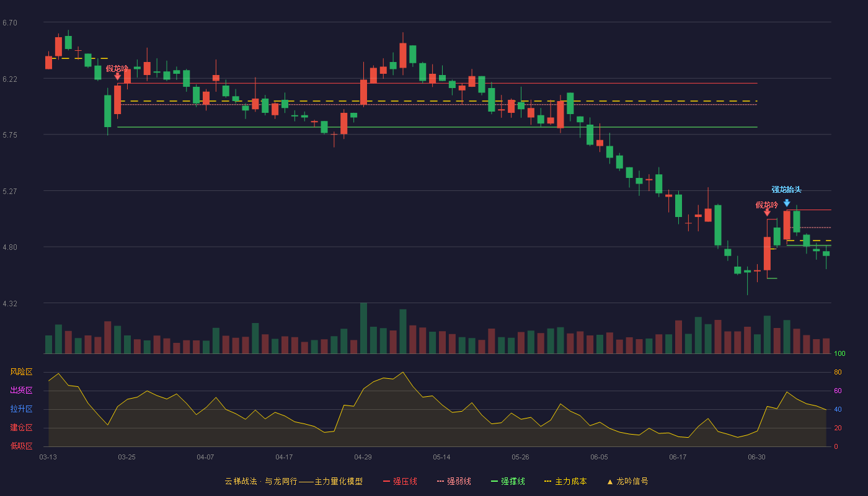Select the 拉升区 zone label
This screenshot has height=496, width=868.
point(22,409)
